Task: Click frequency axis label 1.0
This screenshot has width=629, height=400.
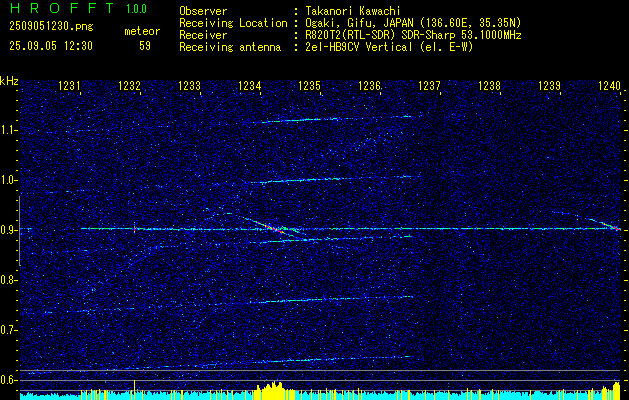Action: coord(7,181)
